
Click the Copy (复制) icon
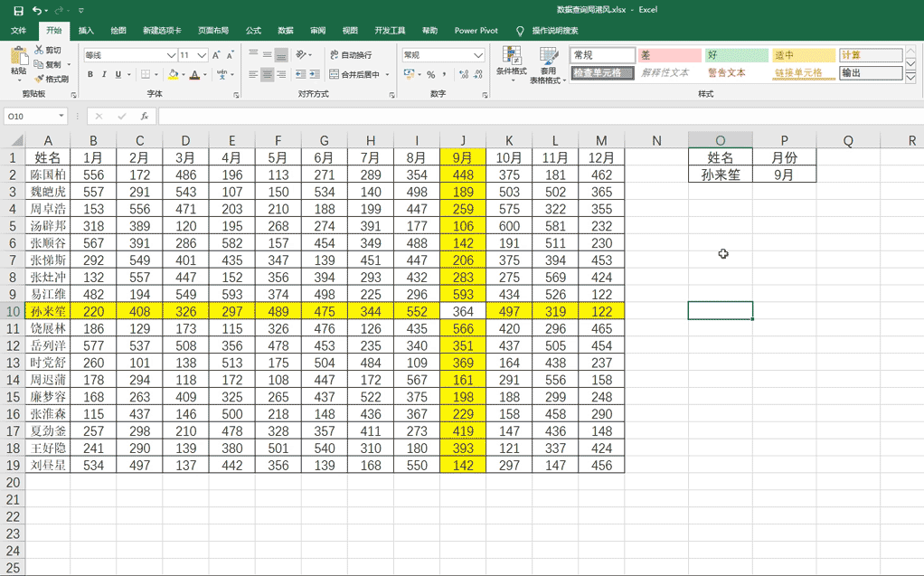pyautogui.click(x=39, y=64)
